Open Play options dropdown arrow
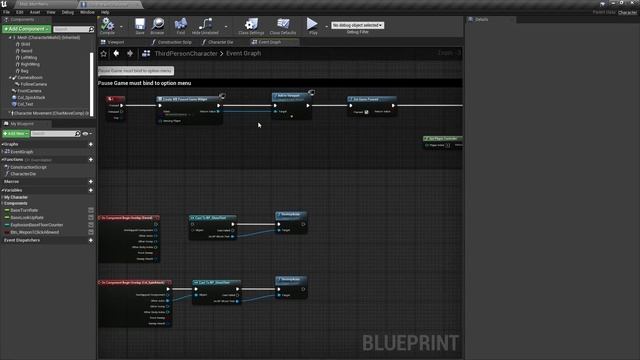640x360 pixels. click(326, 26)
